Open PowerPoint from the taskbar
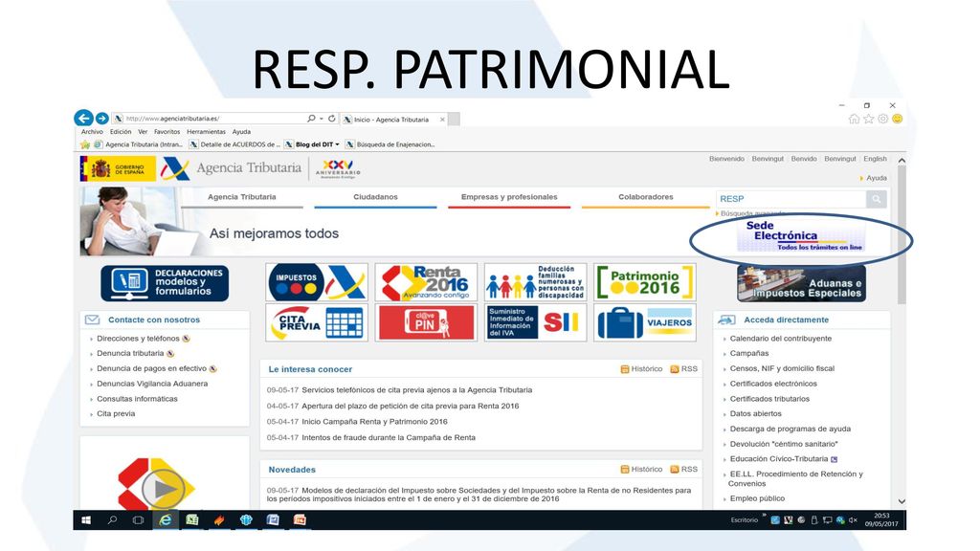 [300, 519]
